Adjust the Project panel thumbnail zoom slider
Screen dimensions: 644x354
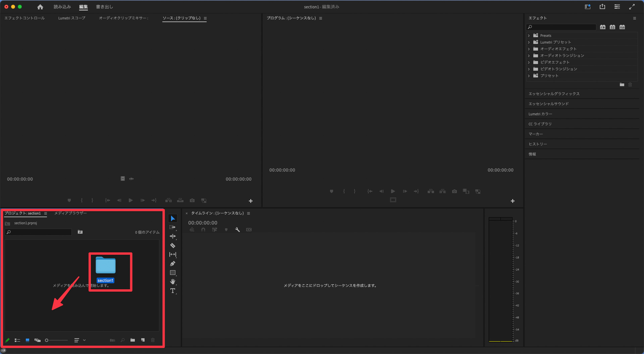[57, 340]
